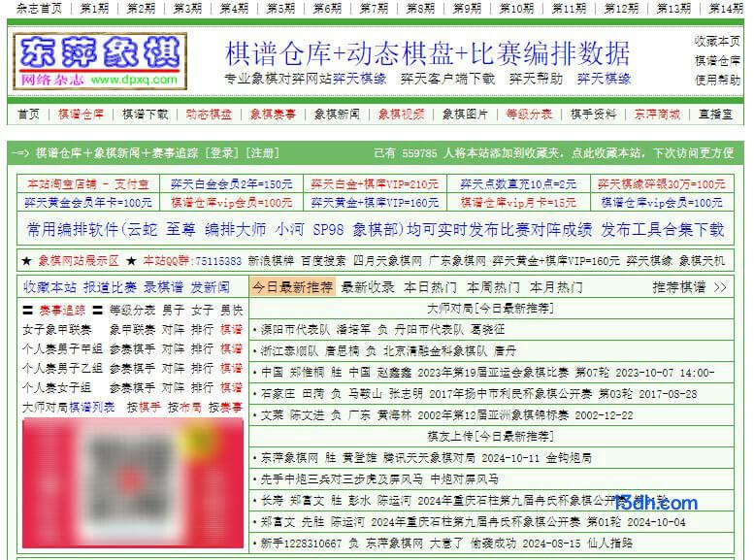Open 棋手资料 in the nav bar
Image resolution: width=754 pixels, height=560 pixels.
click(x=593, y=114)
